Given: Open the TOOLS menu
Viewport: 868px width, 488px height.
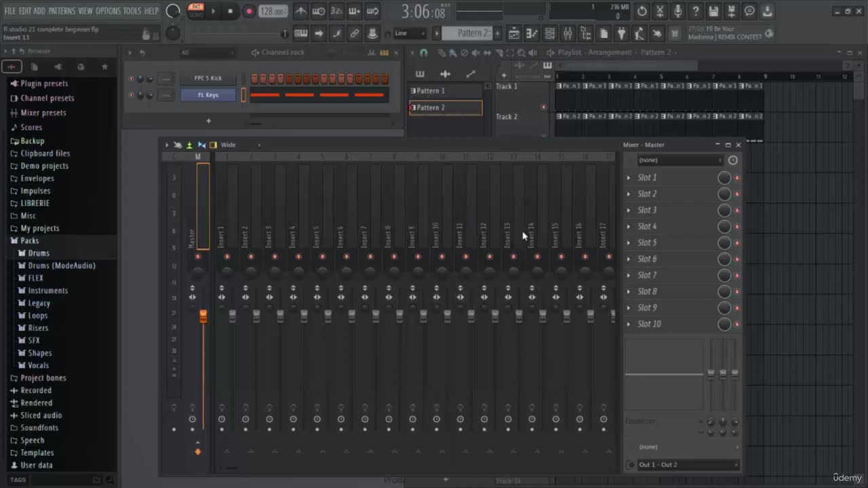Looking at the screenshot, I should tap(132, 11).
